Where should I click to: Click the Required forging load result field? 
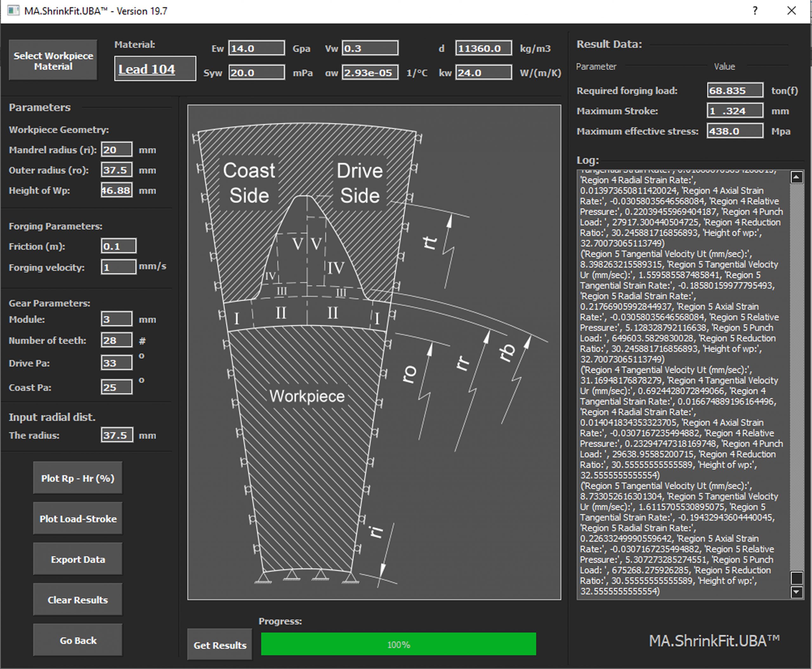tap(735, 90)
